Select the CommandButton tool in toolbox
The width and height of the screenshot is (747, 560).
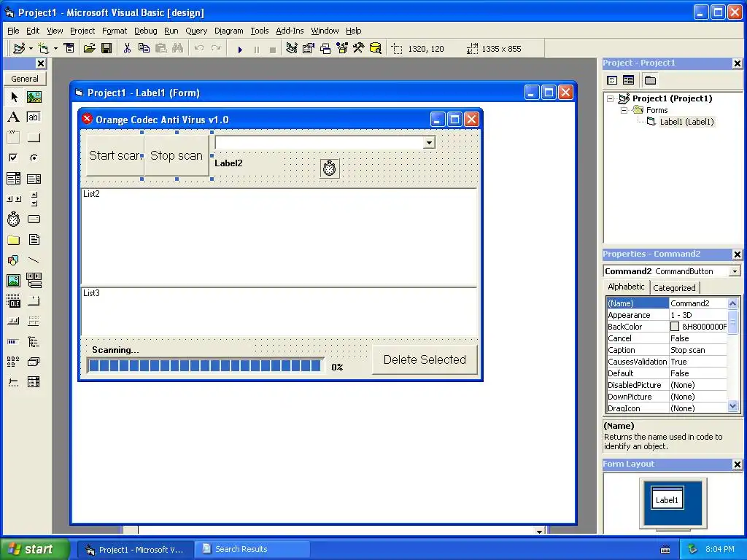click(x=34, y=138)
